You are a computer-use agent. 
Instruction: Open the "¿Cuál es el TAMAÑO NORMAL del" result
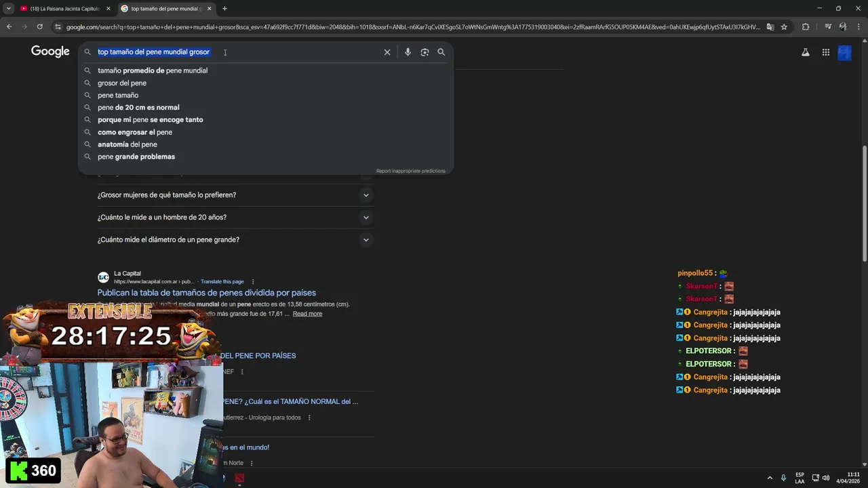click(290, 402)
